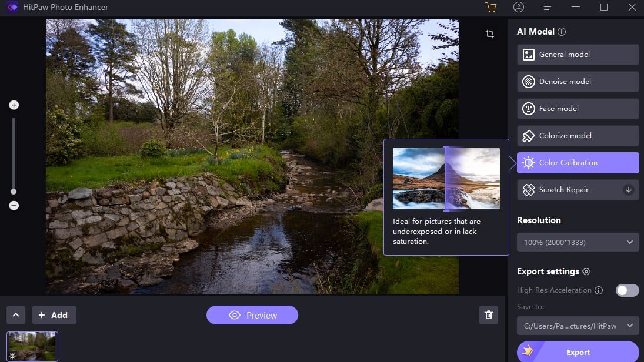Click the download arrow on Scratch Repair
The width and height of the screenshot is (644, 362).
pyautogui.click(x=628, y=189)
